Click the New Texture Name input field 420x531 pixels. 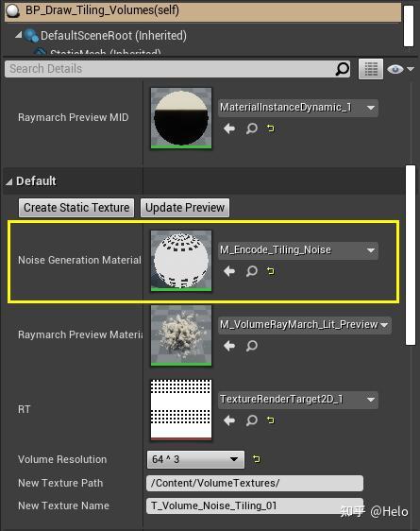(x=255, y=505)
